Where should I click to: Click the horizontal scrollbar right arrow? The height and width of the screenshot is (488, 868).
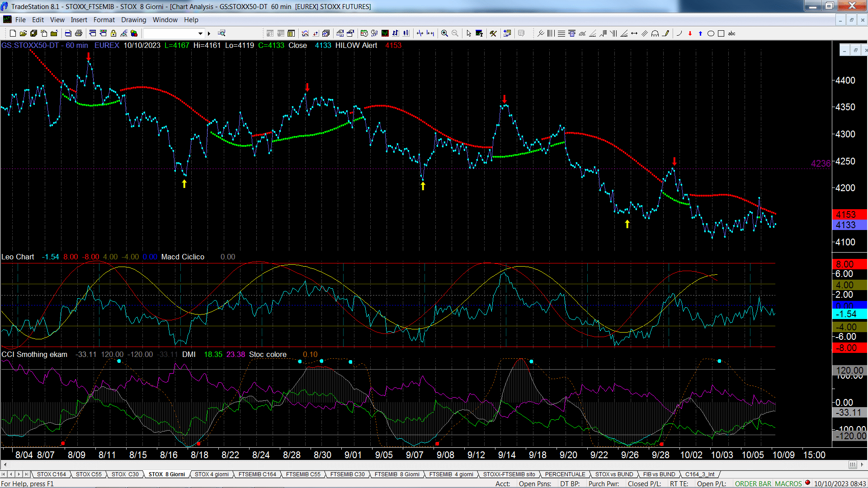click(863, 465)
